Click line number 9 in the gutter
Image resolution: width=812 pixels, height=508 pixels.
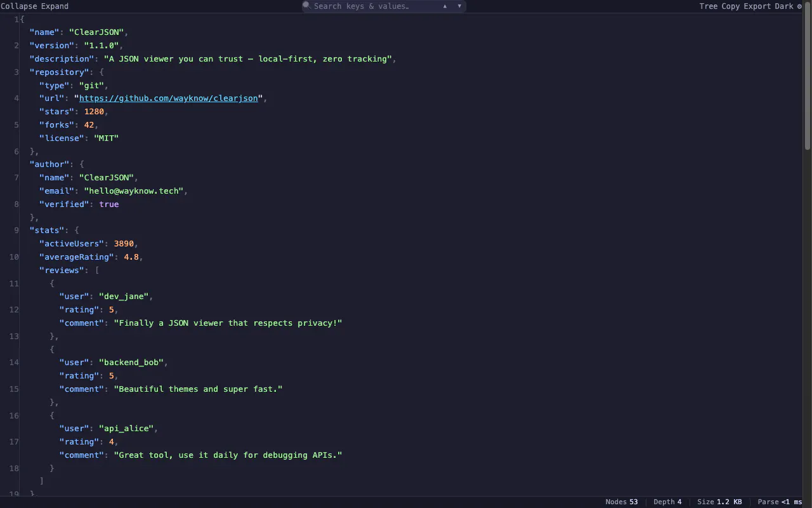(16, 231)
